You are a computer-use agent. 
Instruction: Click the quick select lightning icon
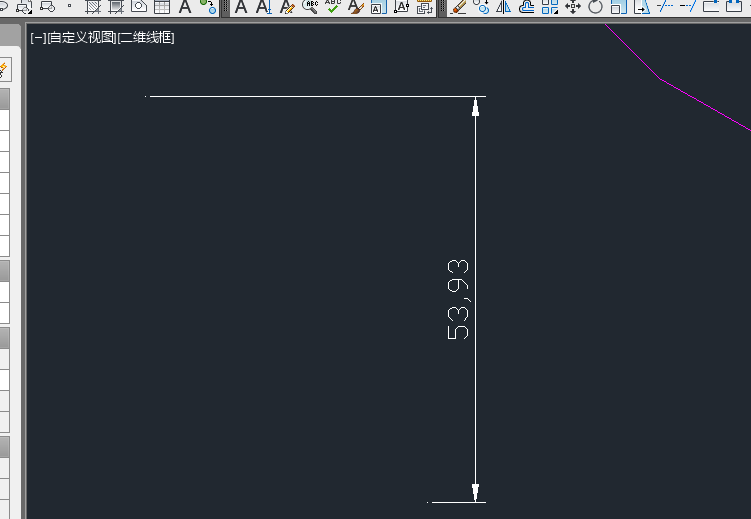coord(4,70)
